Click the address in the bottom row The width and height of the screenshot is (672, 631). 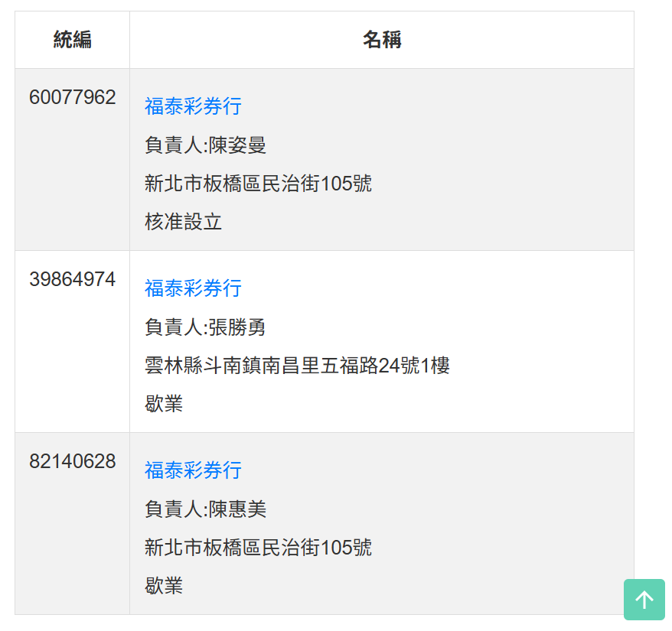coord(258,548)
